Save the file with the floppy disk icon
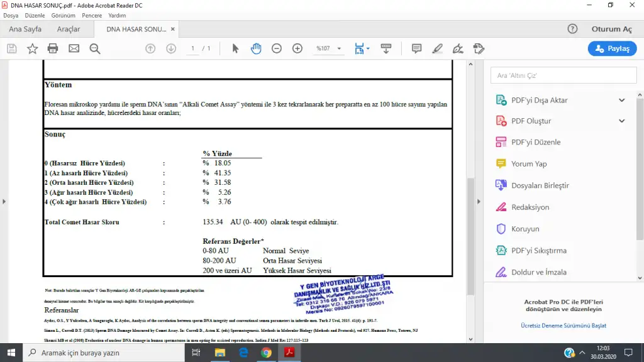 point(12,48)
